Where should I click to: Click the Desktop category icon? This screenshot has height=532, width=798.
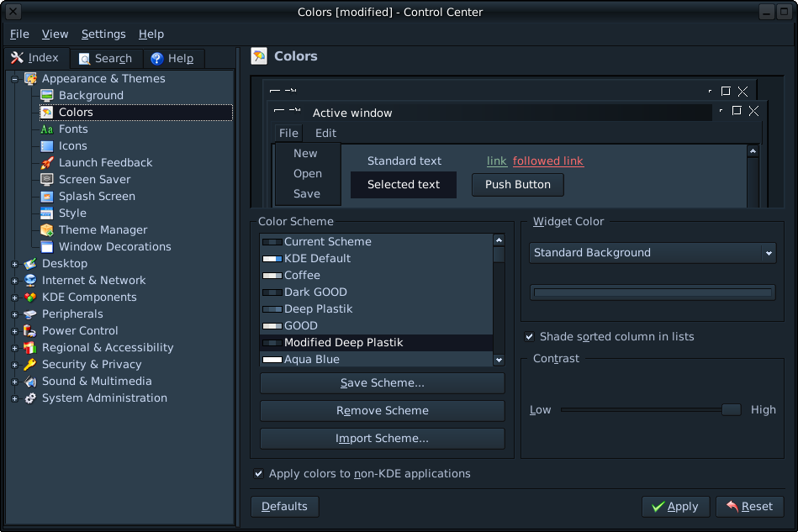(x=30, y=263)
